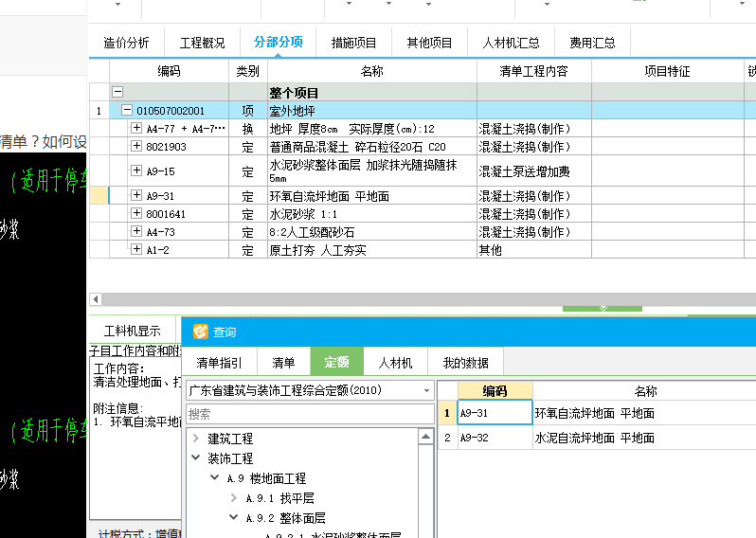Click the 搜索 search field
This screenshot has height=538, width=756.
pyautogui.click(x=310, y=414)
